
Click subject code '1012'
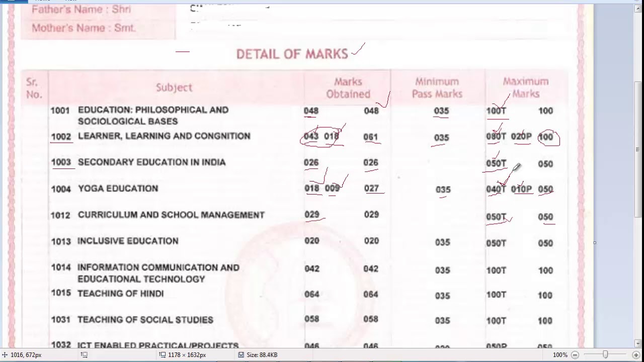tap(60, 216)
